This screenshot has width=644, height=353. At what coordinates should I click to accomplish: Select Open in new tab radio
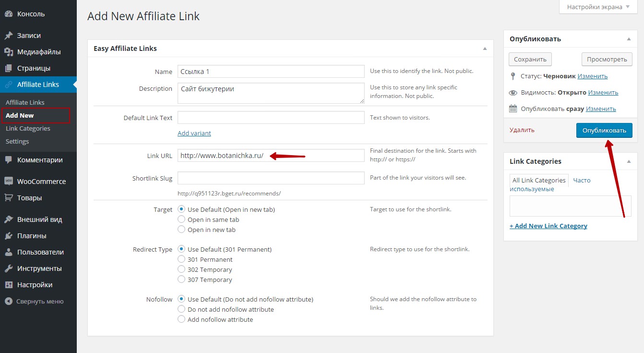[x=181, y=230]
